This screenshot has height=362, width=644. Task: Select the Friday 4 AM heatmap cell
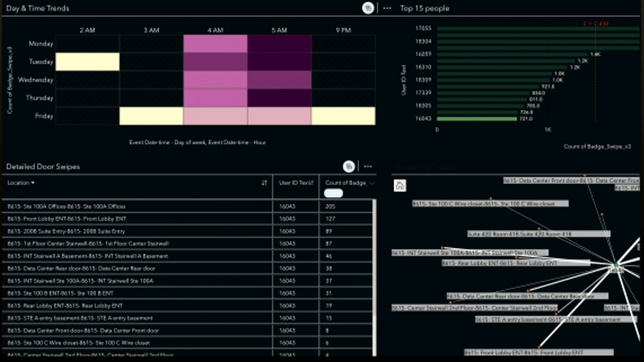(216, 116)
